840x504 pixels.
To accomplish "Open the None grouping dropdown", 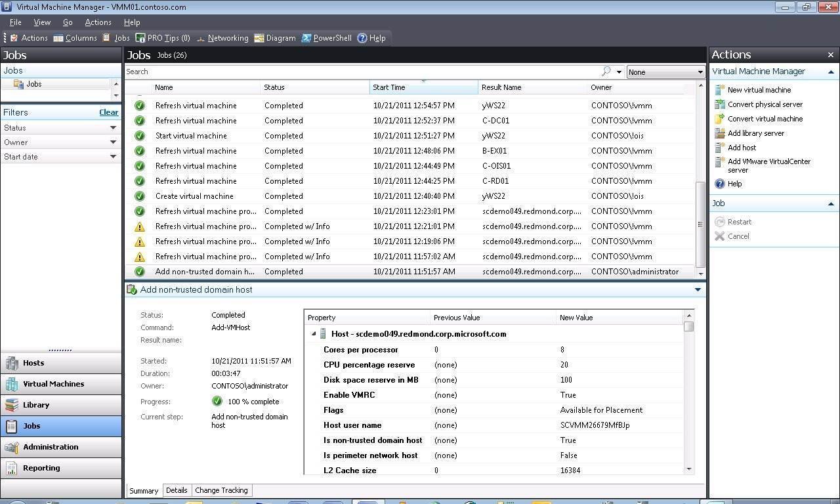I will 665,72.
